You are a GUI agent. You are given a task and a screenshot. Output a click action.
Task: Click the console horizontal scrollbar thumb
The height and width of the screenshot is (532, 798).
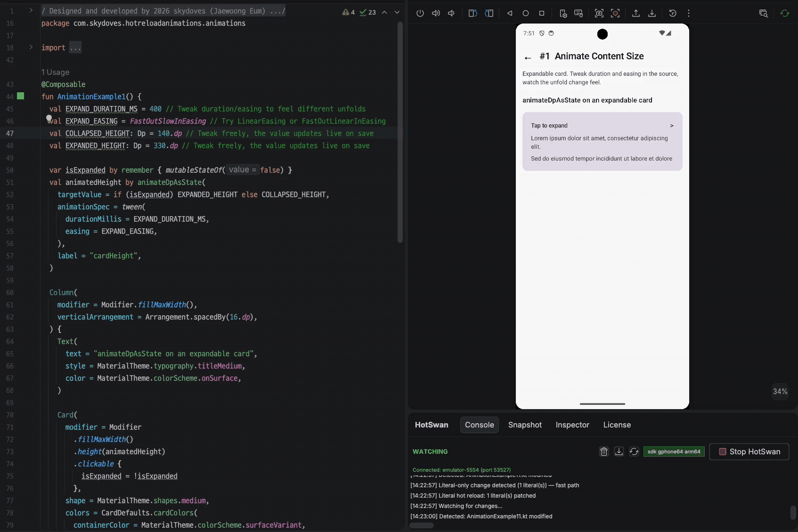coord(422,525)
